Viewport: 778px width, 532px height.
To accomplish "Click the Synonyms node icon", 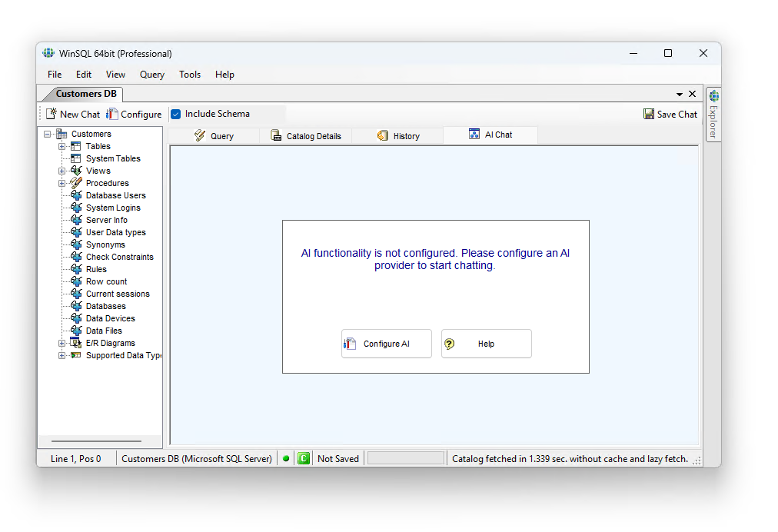I will [x=76, y=244].
